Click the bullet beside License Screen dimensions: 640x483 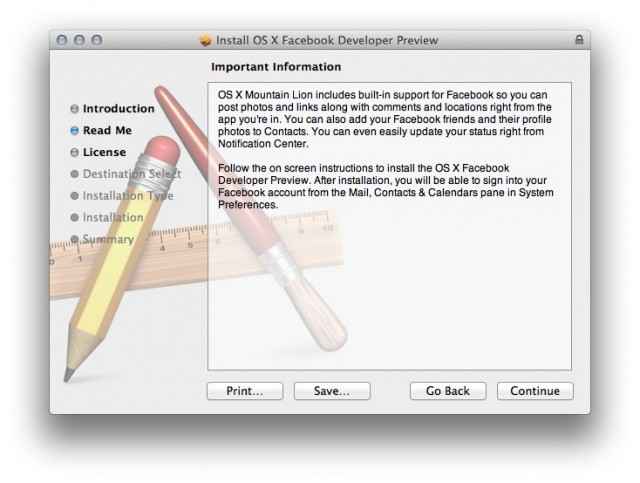74,152
